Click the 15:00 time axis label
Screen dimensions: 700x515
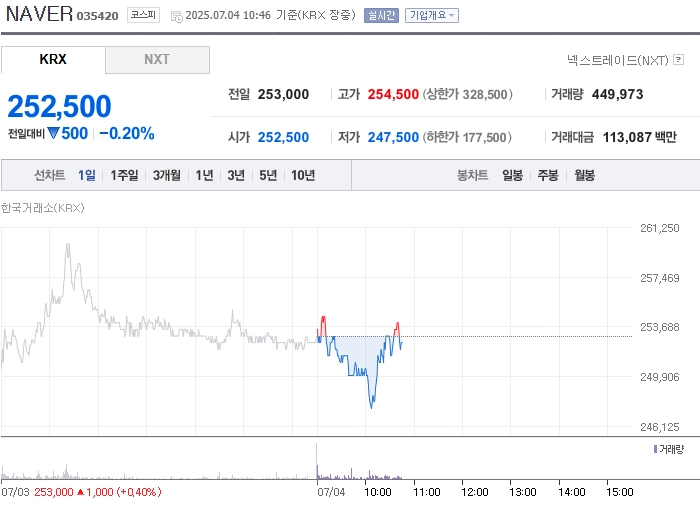point(620,492)
